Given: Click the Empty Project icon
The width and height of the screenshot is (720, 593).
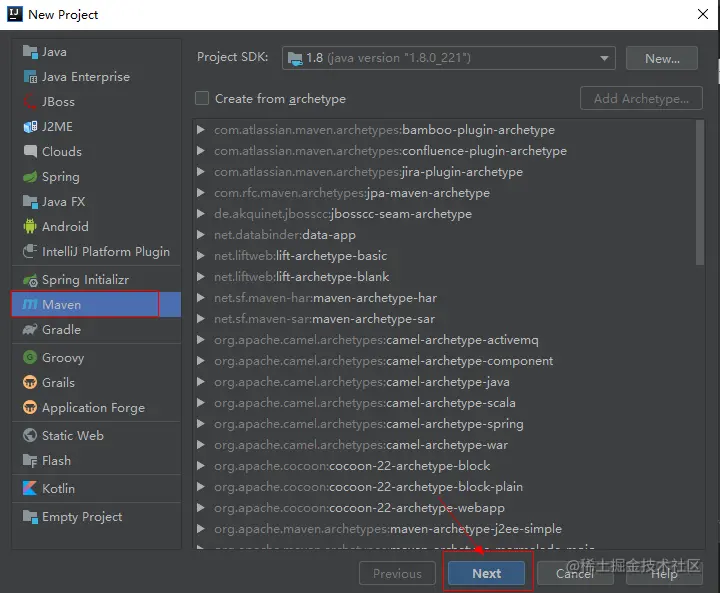Looking at the screenshot, I should pyautogui.click(x=30, y=517).
